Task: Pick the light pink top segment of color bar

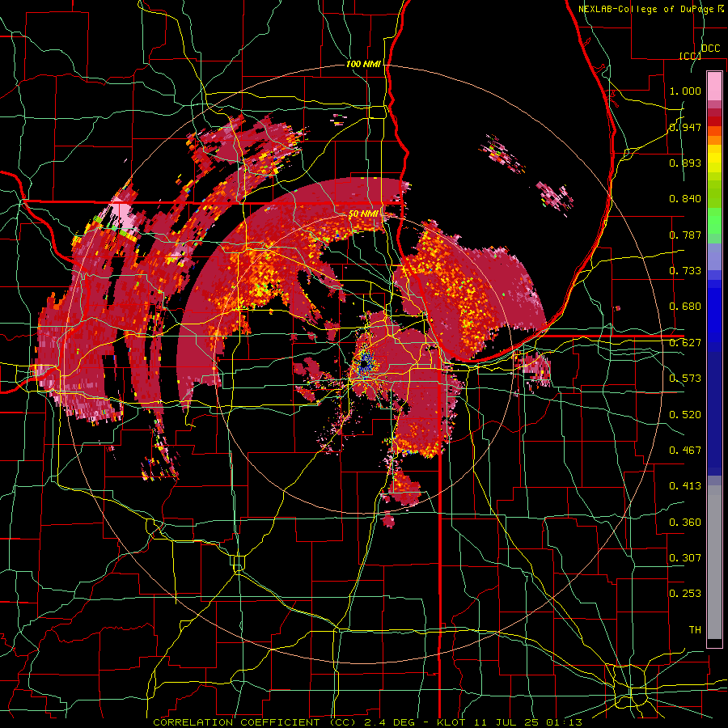Action: (x=714, y=86)
